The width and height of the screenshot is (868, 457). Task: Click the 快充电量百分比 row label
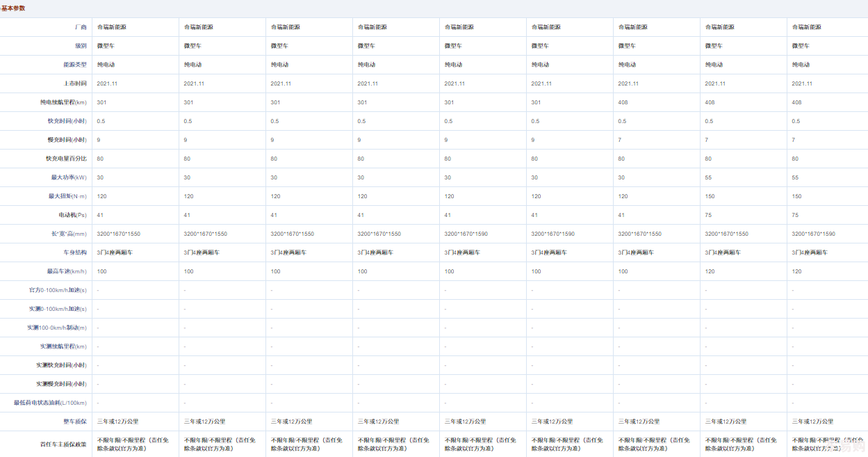coord(66,159)
